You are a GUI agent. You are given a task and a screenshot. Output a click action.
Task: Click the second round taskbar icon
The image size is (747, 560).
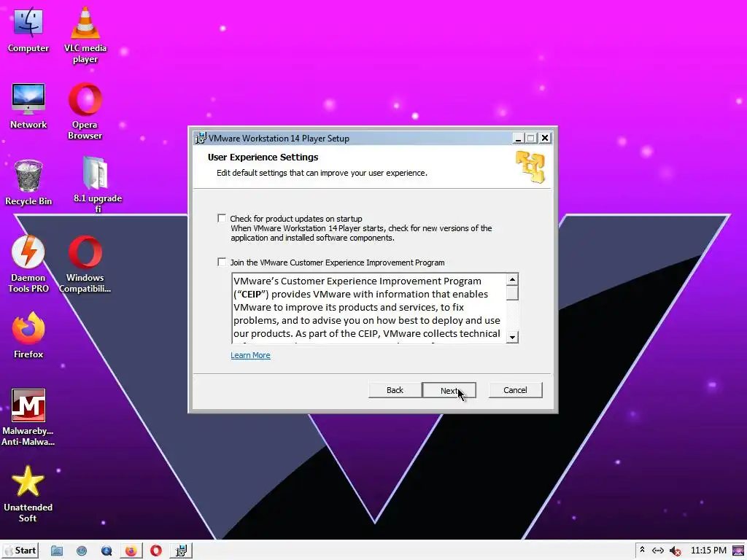82,551
